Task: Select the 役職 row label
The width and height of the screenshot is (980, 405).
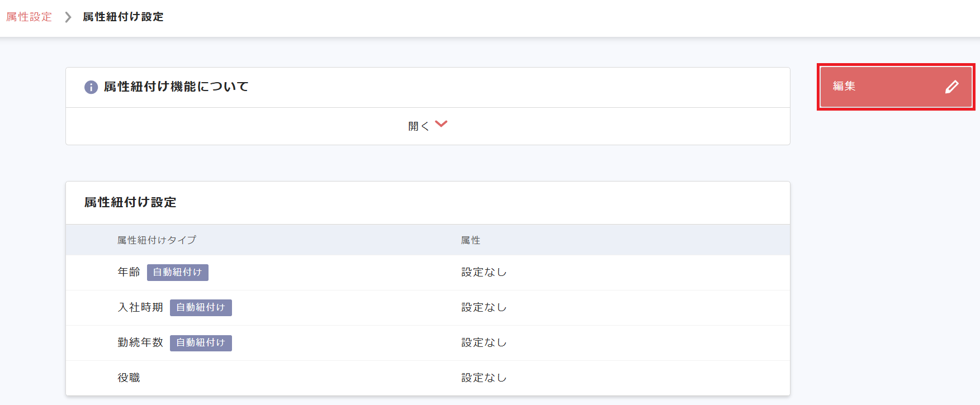Action: pyautogui.click(x=129, y=378)
